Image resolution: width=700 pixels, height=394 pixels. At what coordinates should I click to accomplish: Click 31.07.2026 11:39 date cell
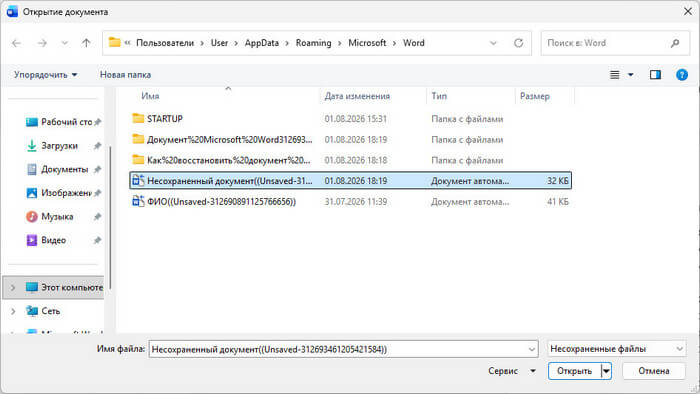pyautogui.click(x=356, y=202)
